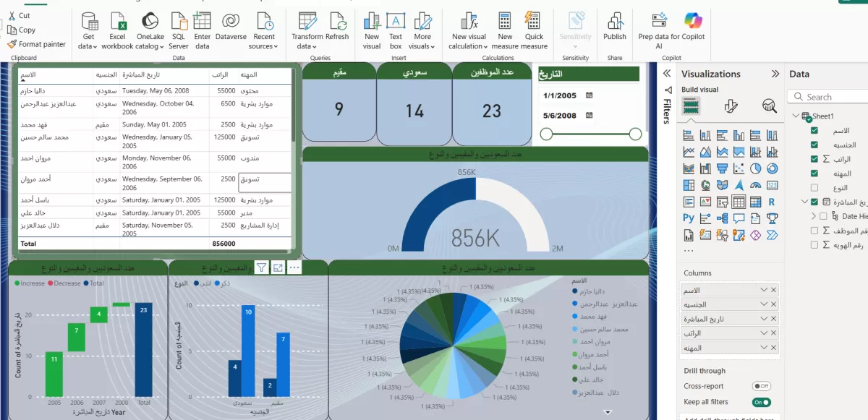Click the Publish button icon
Image resolution: width=868 pixels, height=420 pixels.
coord(615,22)
